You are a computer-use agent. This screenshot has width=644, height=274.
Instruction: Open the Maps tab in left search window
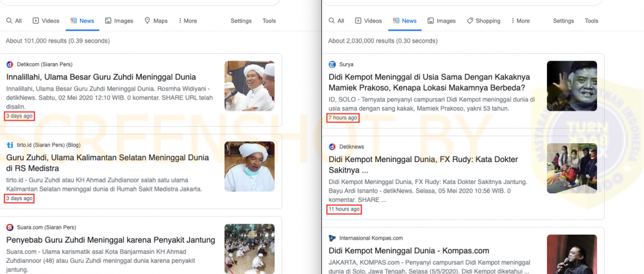pyautogui.click(x=156, y=21)
